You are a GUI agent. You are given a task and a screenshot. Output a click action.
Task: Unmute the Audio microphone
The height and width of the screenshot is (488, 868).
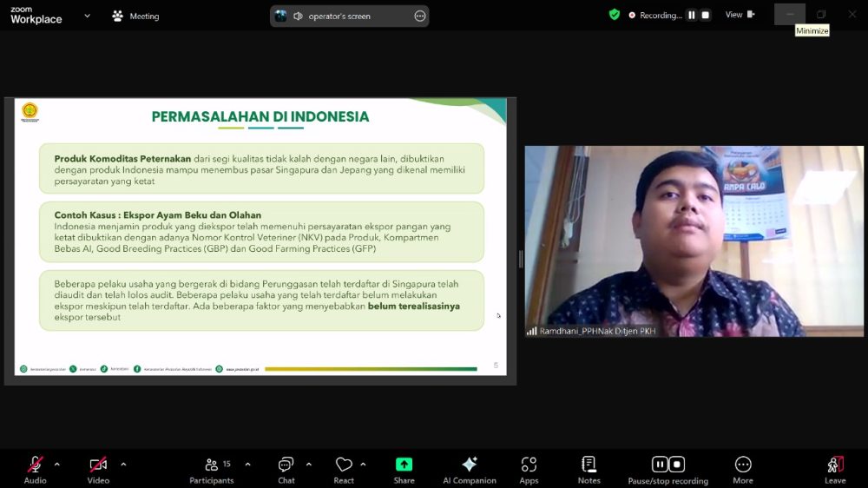(x=35, y=470)
